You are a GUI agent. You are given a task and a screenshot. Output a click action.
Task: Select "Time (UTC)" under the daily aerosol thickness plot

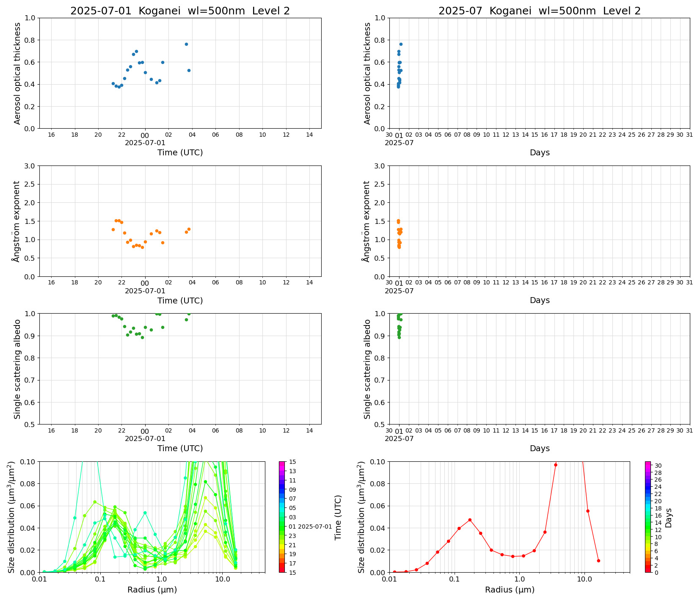click(180, 152)
